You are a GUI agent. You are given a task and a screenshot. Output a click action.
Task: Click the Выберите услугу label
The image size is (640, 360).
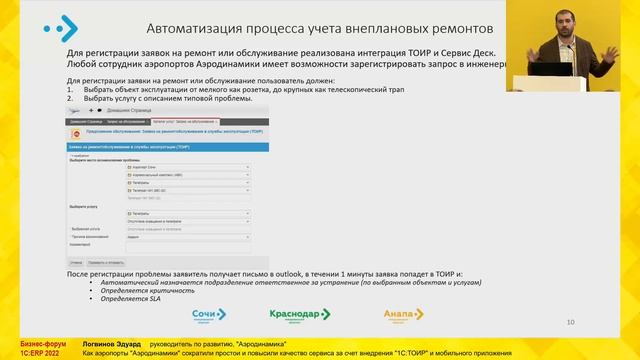click(83, 207)
